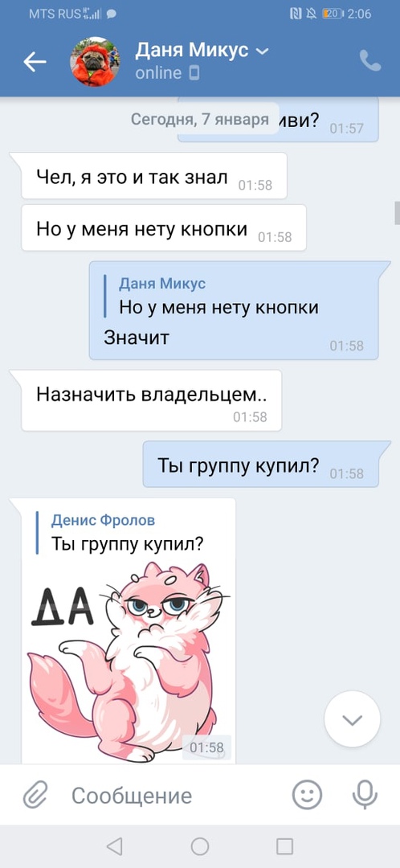Select the outgoing Ты группу купил? message

tap(260, 465)
